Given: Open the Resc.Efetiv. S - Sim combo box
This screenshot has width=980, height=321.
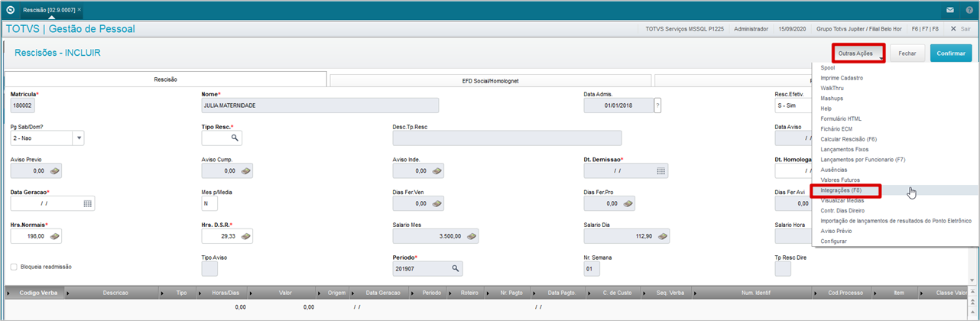Looking at the screenshot, I should pyautogui.click(x=793, y=105).
